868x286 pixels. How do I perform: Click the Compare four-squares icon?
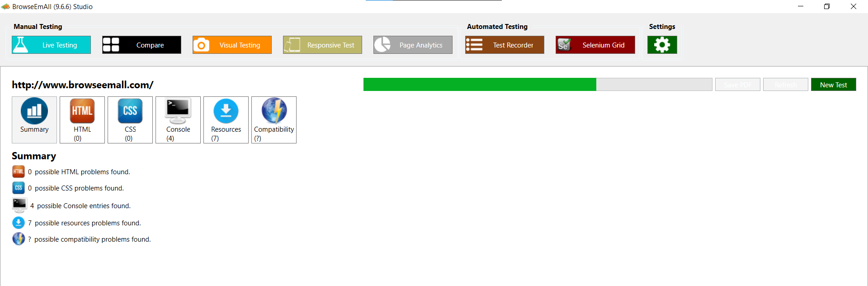pos(111,45)
